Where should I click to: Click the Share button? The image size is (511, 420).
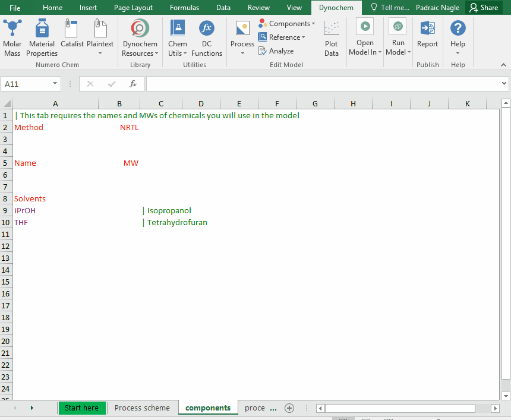[484, 8]
